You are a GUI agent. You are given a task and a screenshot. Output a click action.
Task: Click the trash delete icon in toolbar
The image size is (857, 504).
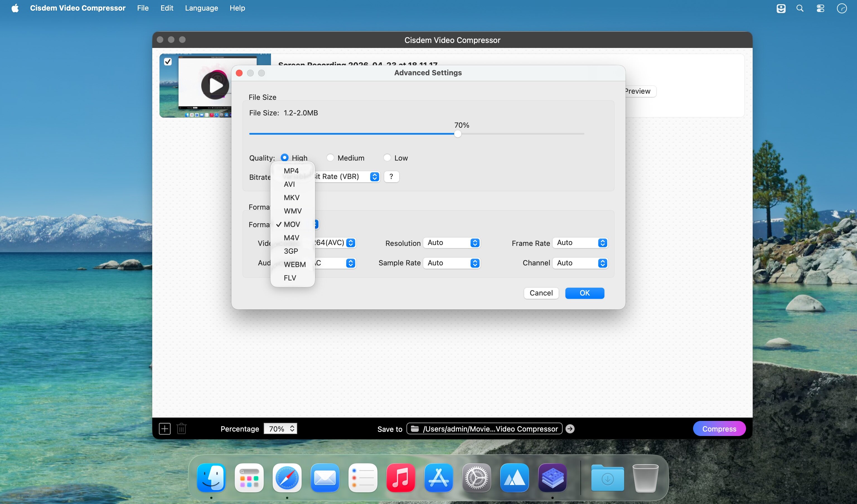(x=181, y=428)
